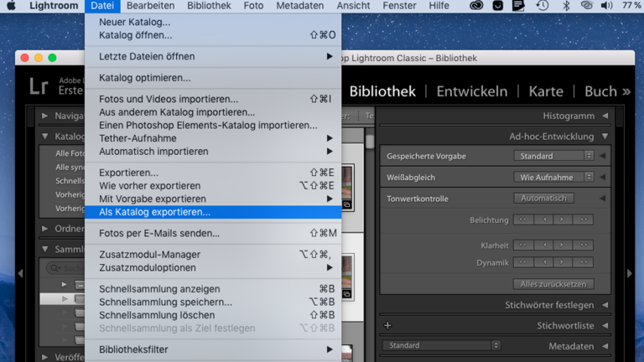Image resolution: width=644 pixels, height=362 pixels.
Task: Open Weißabgleich dropdown Wie Aufnahme
Action: point(553,177)
